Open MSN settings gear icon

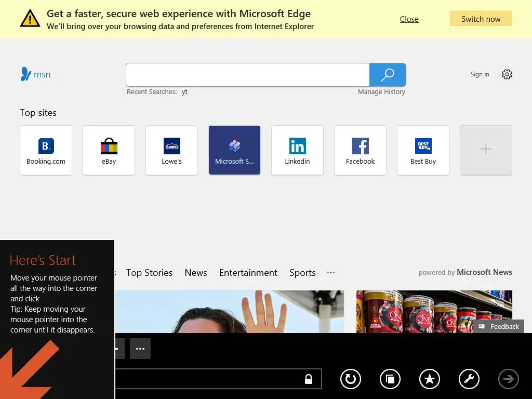pos(507,74)
